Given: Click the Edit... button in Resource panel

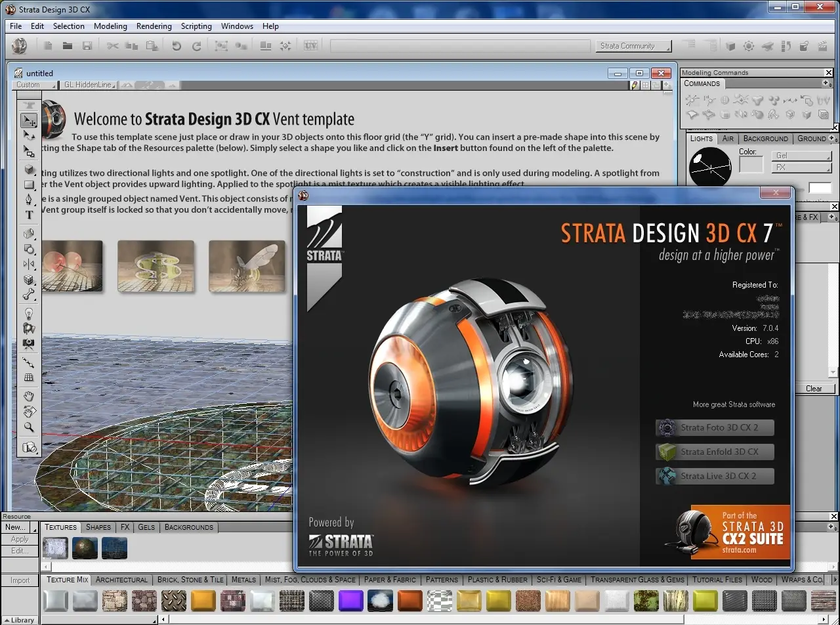Looking at the screenshot, I should (20, 551).
